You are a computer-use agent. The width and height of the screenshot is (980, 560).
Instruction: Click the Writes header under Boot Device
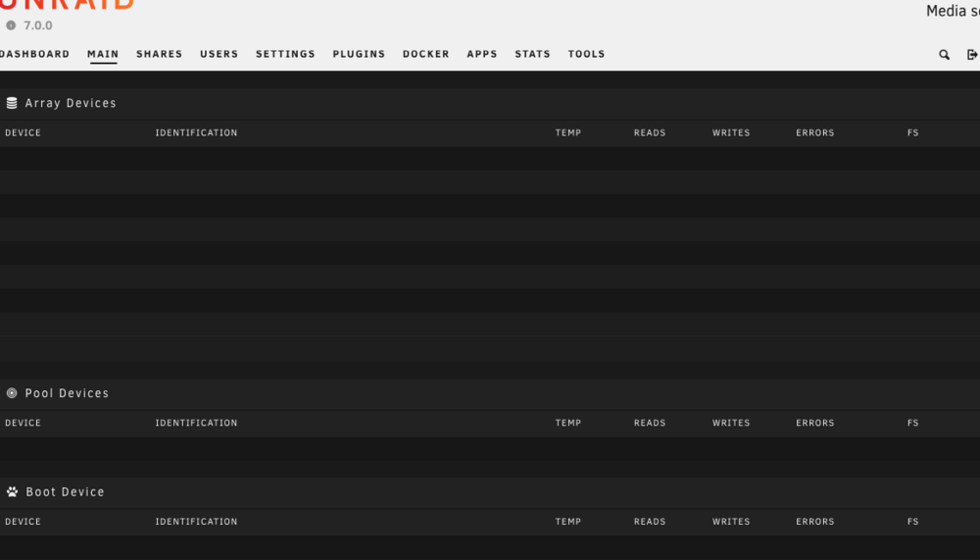[731, 521]
